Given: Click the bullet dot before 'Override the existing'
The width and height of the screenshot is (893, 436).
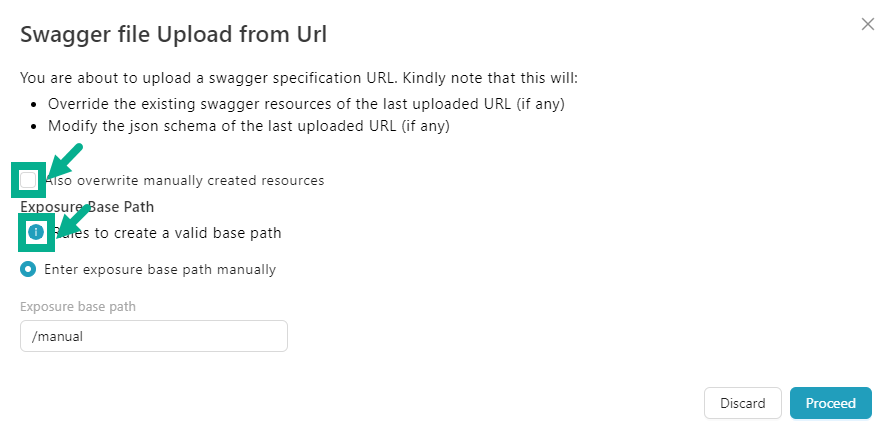Looking at the screenshot, I should (x=36, y=104).
